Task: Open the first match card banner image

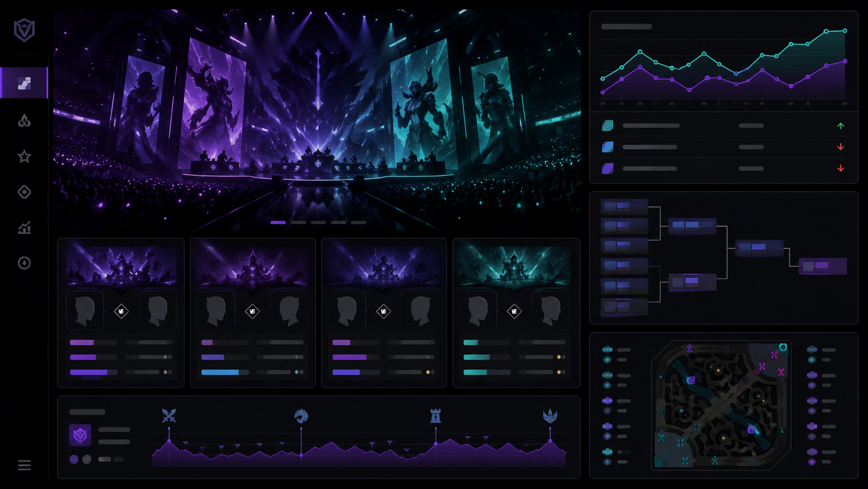Action: 121,266
